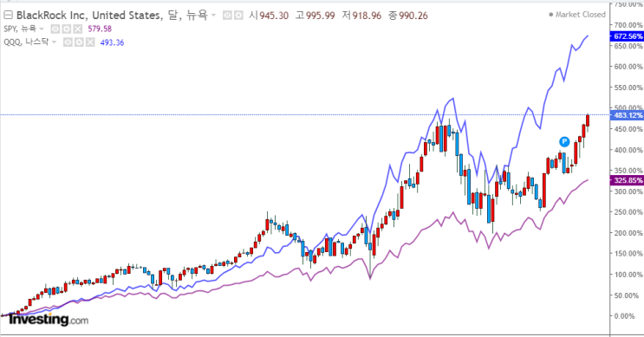
Task: Click the 325.85% SPY price label
Action: click(x=627, y=180)
